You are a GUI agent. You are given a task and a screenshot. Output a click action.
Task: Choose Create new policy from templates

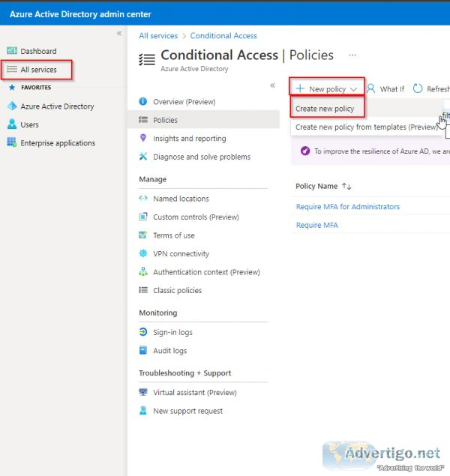(x=366, y=127)
